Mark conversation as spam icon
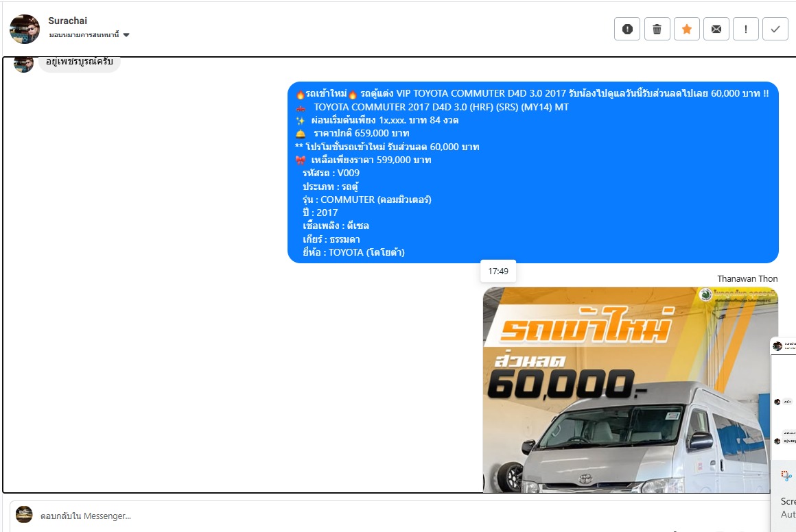The width and height of the screenshot is (796, 532). point(627,29)
